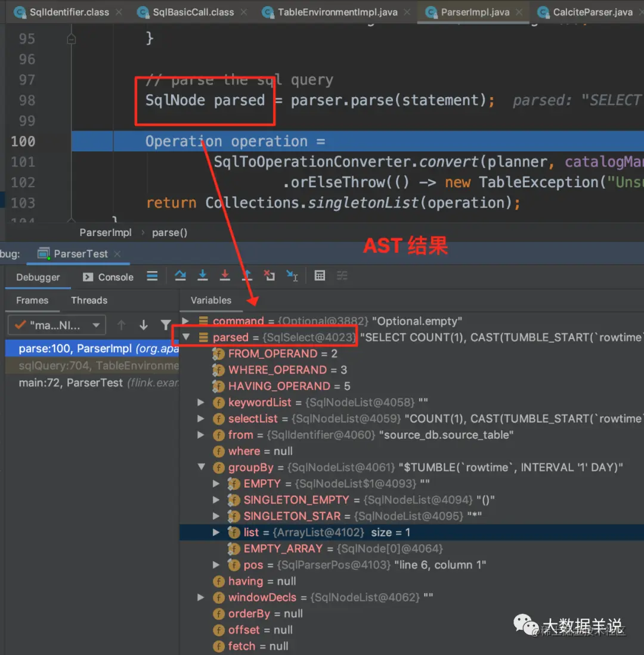Select the EMPTY_ARRAY field row
The image size is (644, 655).
coord(411,548)
